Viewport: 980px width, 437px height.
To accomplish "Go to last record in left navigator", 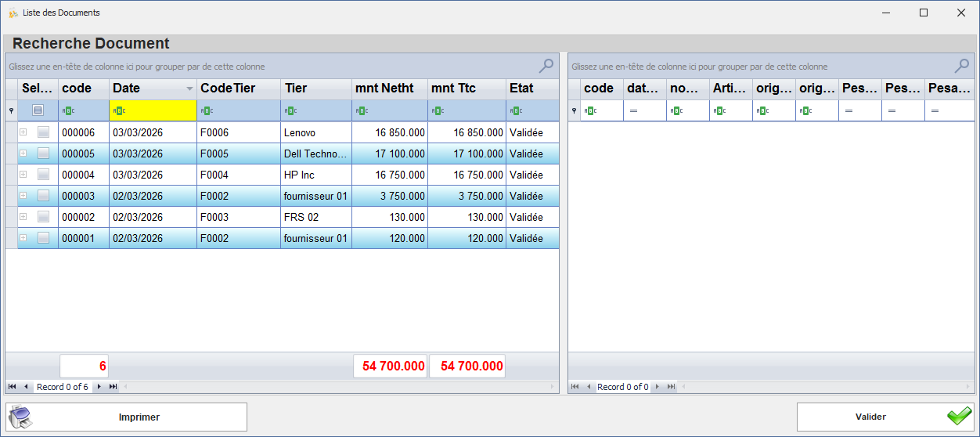I will click(113, 387).
